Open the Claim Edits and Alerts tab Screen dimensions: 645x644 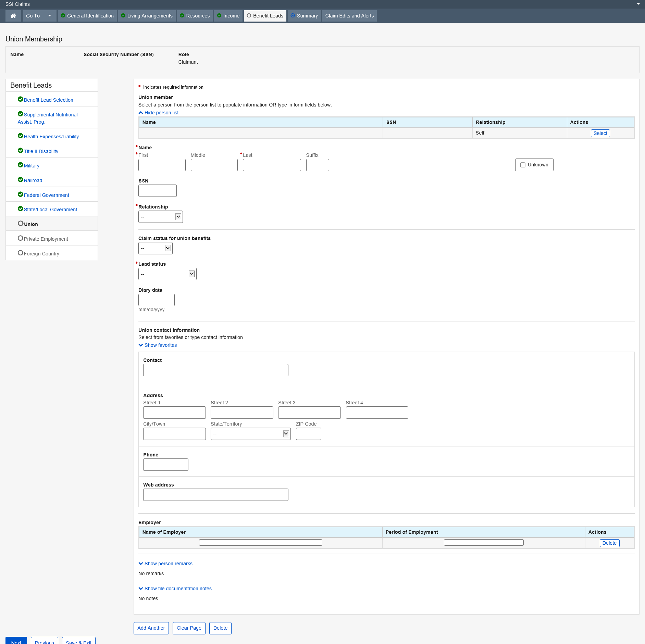[x=349, y=16]
